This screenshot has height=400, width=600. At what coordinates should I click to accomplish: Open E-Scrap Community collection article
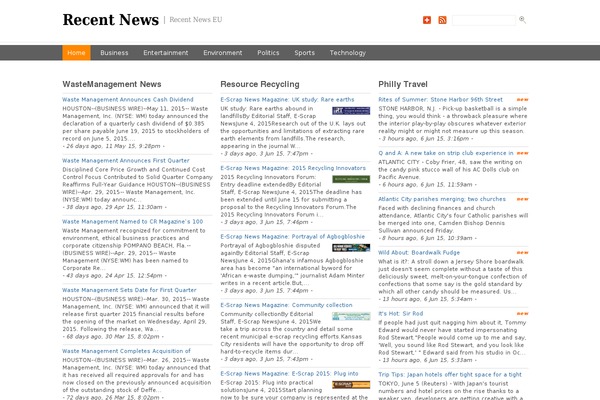287,305
